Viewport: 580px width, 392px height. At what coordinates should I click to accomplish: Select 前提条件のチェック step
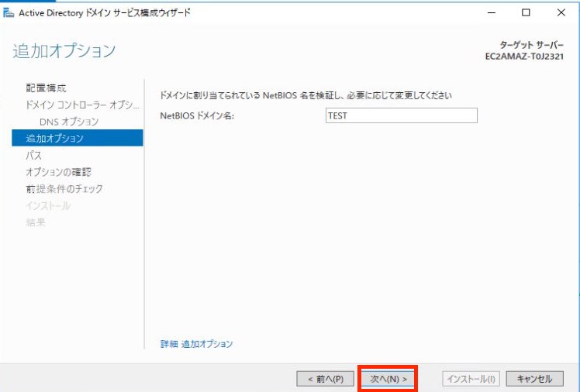tap(64, 189)
